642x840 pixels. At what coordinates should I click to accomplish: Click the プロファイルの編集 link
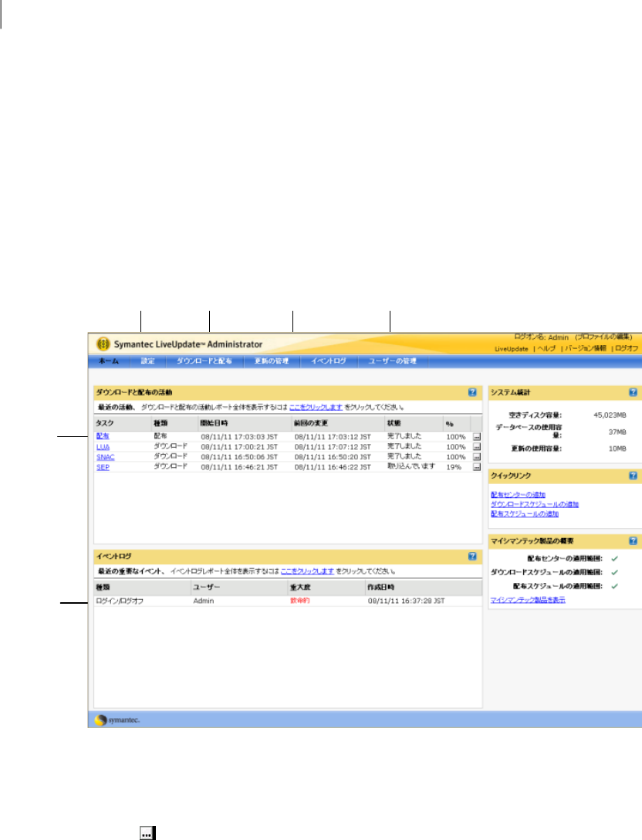pos(603,337)
